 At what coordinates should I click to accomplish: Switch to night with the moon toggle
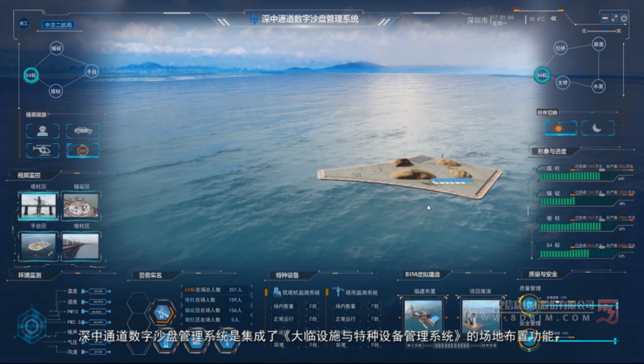click(597, 128)
